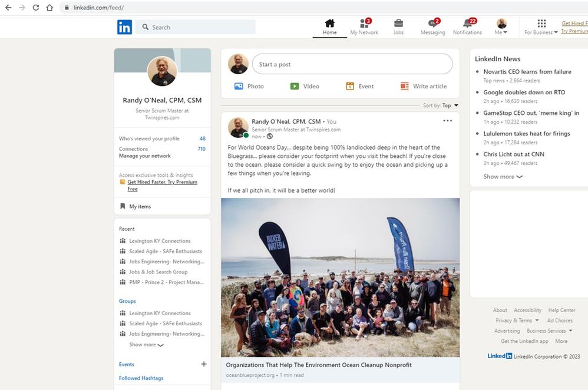Add a Photo to a post
The width and height of the screenshot is (588, 390).
pos(249,86)
